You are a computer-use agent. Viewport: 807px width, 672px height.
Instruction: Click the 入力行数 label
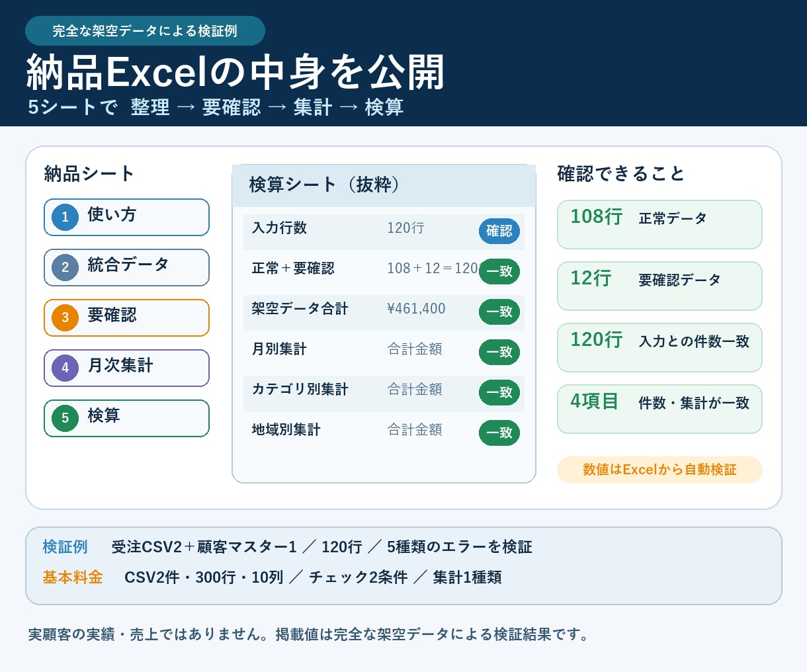279,228
